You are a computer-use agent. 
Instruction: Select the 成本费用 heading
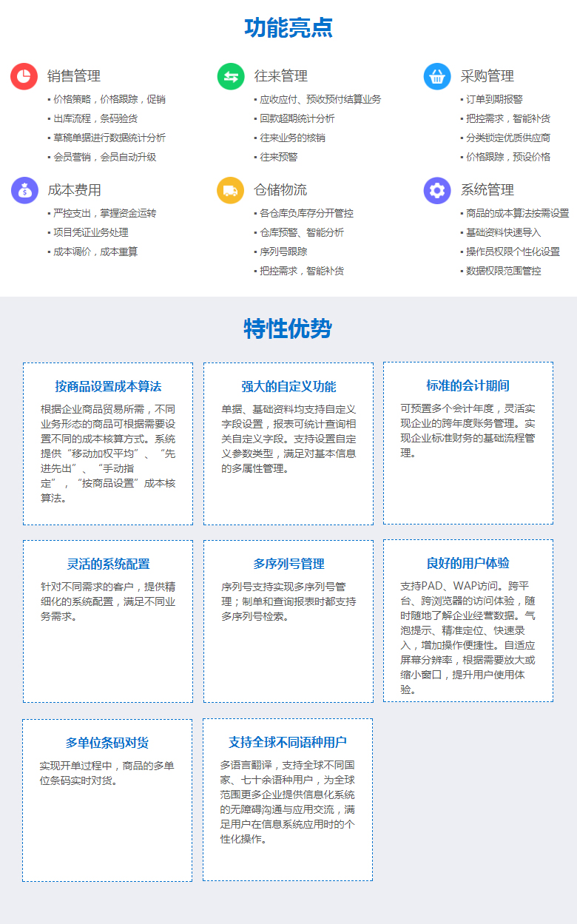(74, 190)
